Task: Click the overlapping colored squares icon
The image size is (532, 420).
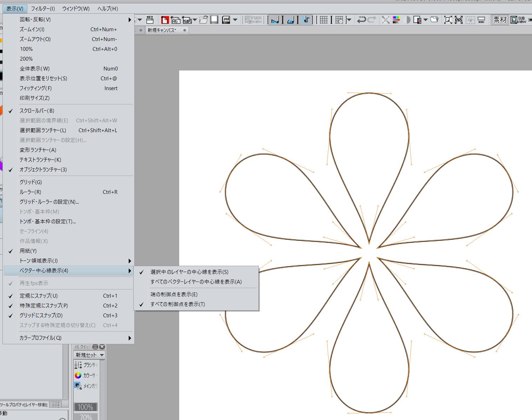Action: [417, 20]
